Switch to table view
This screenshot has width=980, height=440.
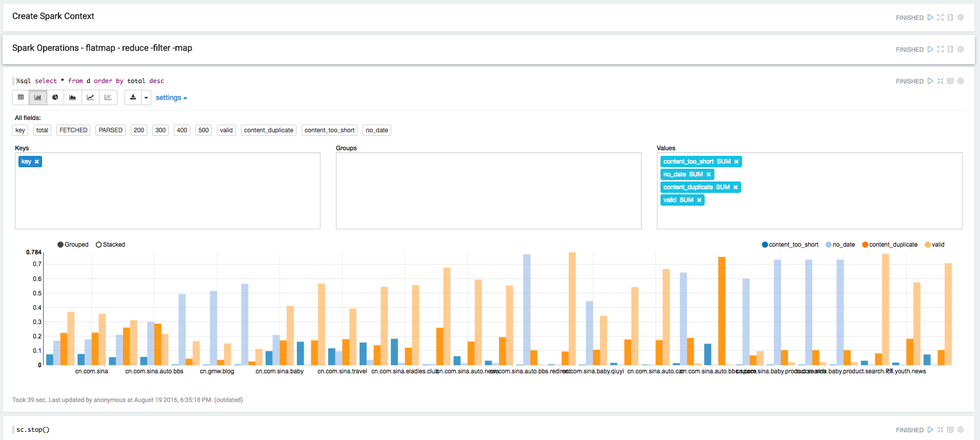pyautogui.click(x=21, y=97)
